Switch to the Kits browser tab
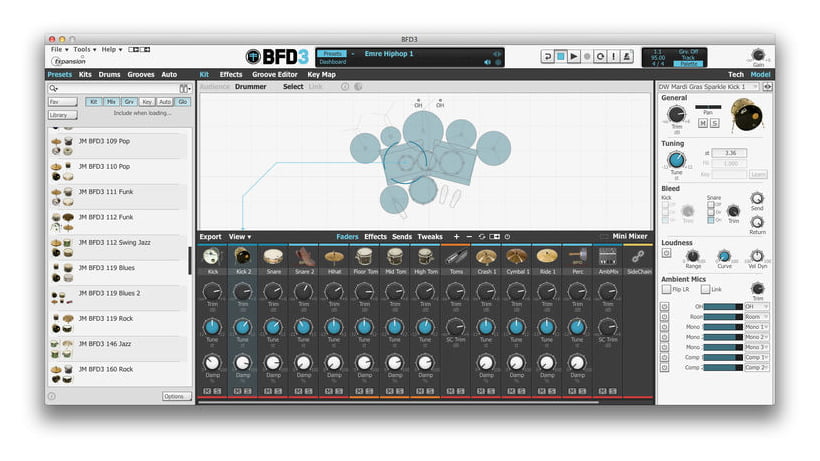820x461 pixels. [x=85, y=75]
